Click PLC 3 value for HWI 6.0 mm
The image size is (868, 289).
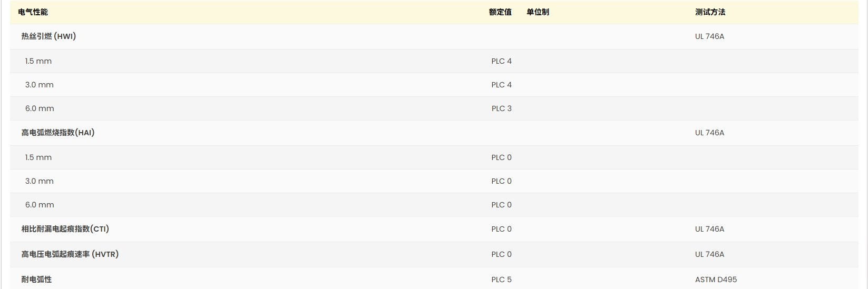[501, 108]
